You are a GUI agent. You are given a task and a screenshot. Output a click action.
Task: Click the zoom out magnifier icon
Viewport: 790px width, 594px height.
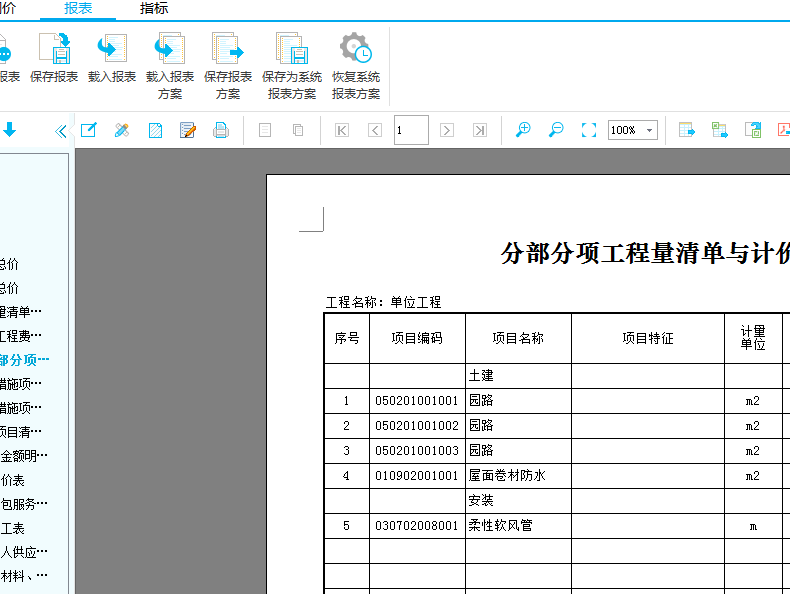coord(556,129)
